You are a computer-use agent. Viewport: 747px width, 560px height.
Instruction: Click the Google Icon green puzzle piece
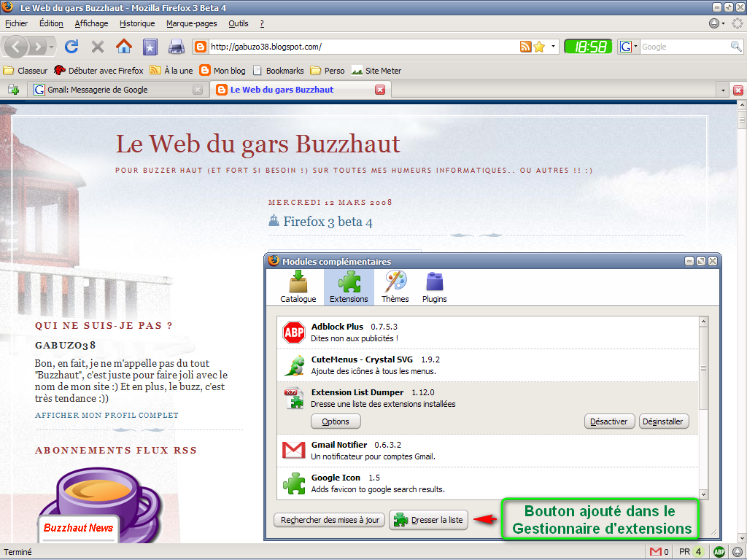tap(294, 483)
